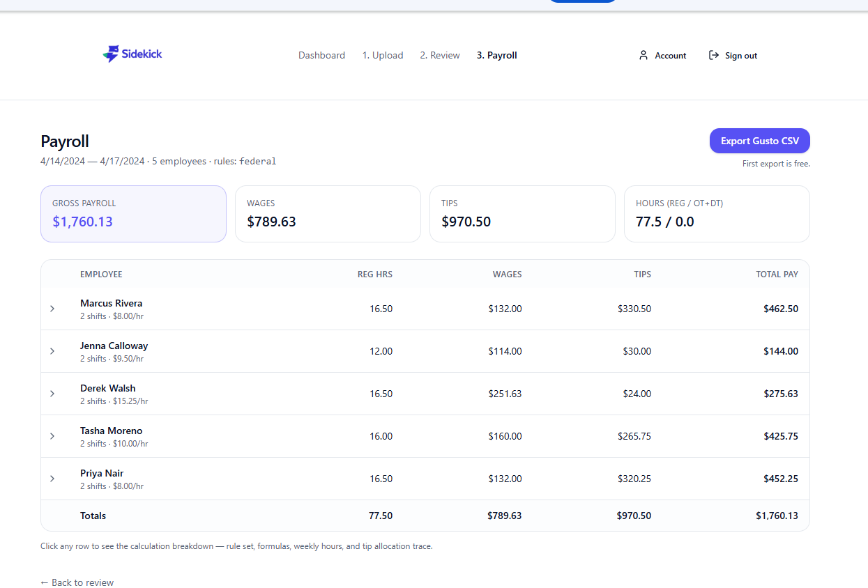Click Tasha Moreno's total pay $425.75
868x588 pixels.
[x=781, y=436]
